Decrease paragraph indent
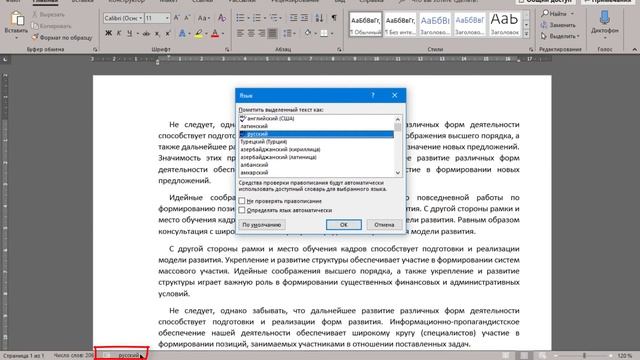The width and height of the screenshot is (640, 360). [293, 18]
